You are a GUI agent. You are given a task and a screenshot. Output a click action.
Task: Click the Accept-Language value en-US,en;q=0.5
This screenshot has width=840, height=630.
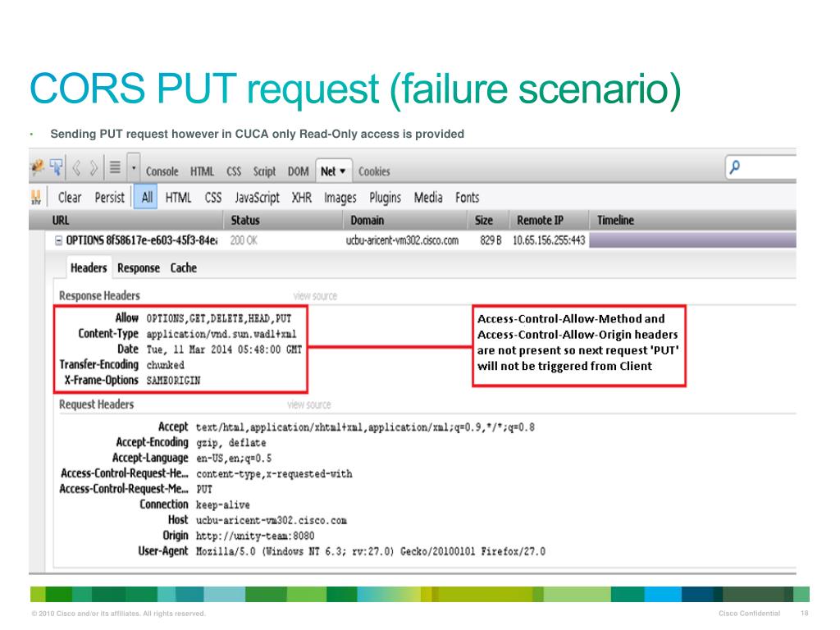tap(234, 459)
